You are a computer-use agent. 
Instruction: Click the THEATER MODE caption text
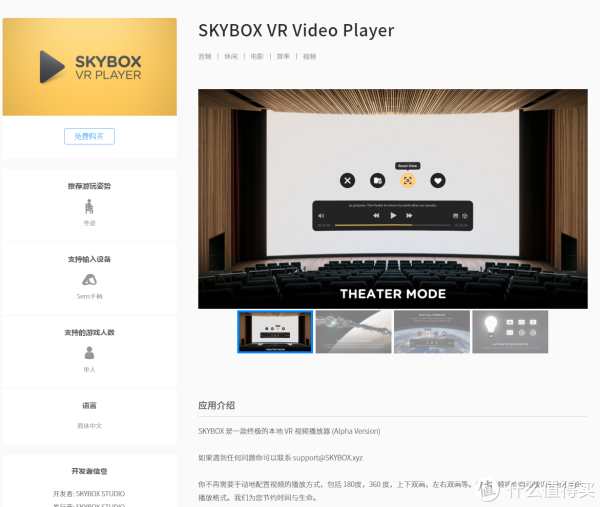pyautogui.click(x=393, y=294)
